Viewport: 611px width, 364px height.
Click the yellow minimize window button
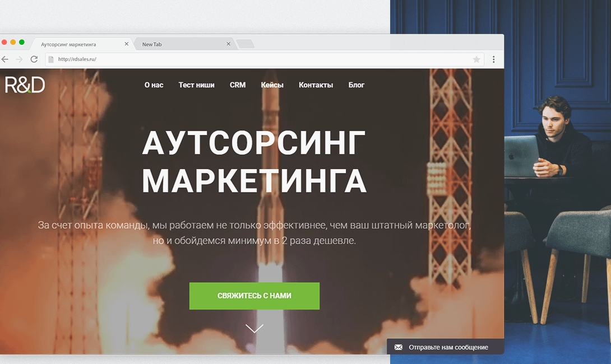(13, 42)
